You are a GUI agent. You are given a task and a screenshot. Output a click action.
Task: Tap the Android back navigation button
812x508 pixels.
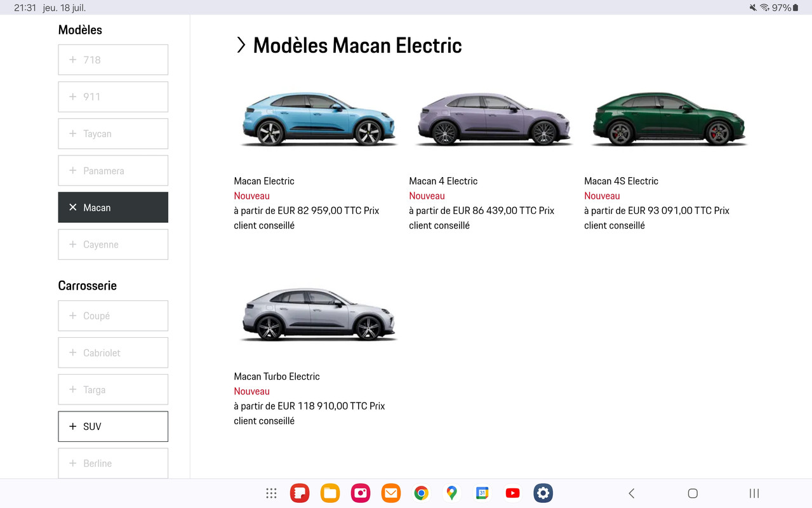click(x=631, y=493)
